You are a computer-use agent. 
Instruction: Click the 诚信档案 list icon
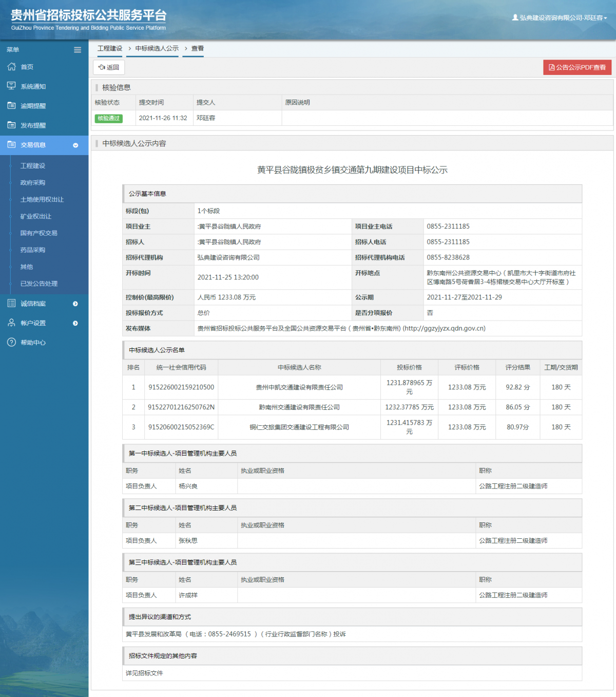point(11,304)
